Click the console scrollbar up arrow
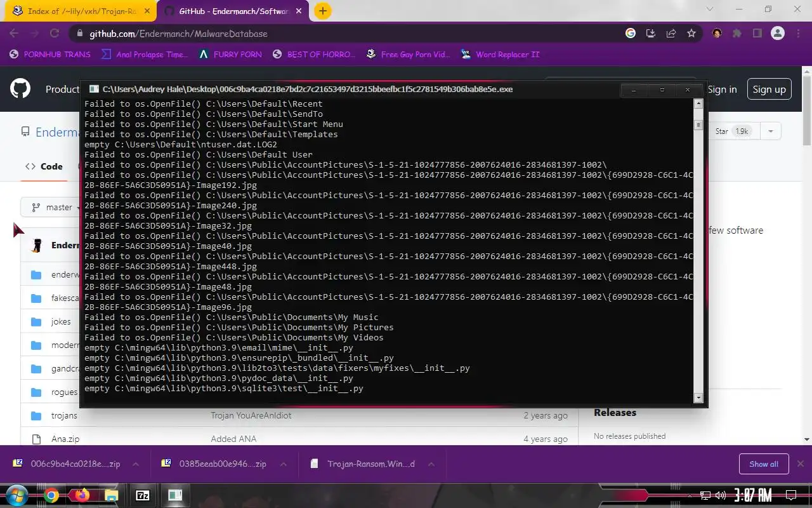 (x=698, y=104)
